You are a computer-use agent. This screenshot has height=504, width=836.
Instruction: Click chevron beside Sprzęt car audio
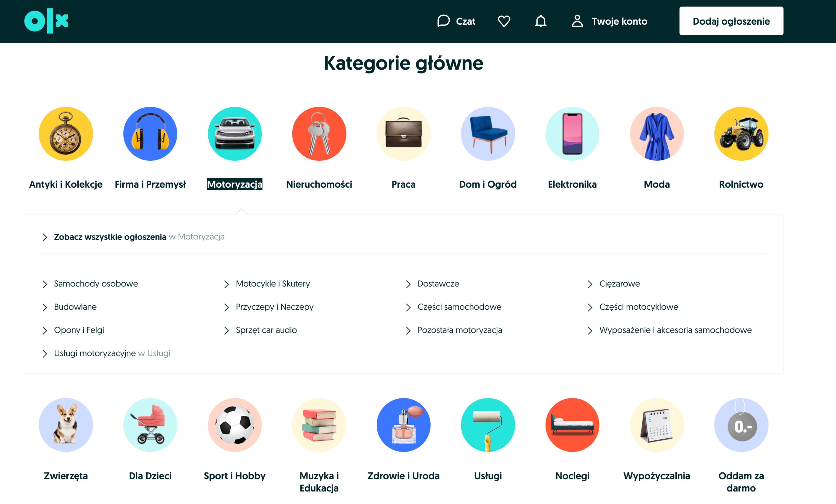pyautogui.click(x=226, y=330)
